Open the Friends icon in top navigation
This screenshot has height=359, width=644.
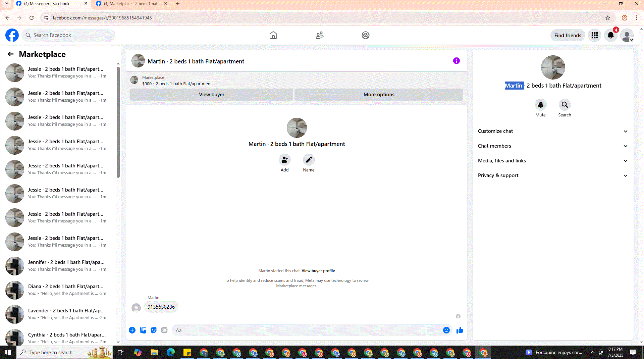[x=320, y=35]
